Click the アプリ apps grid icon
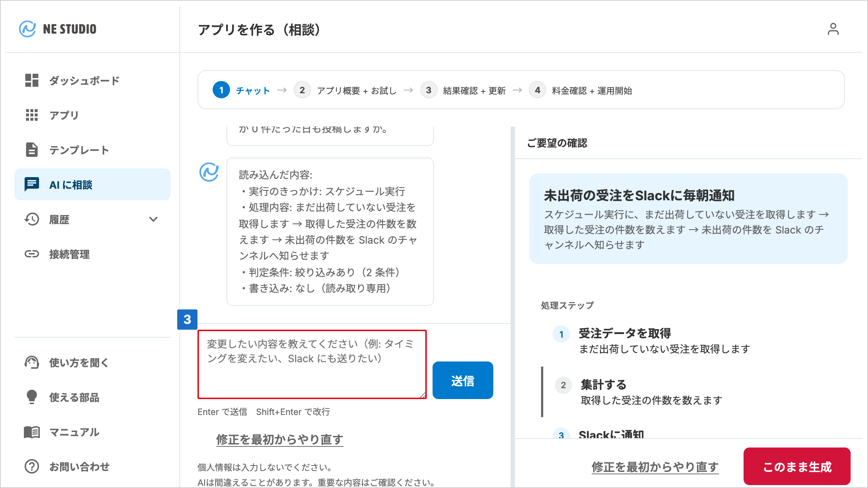Viewport: 868px width, 488px height. tap(32, 115)
